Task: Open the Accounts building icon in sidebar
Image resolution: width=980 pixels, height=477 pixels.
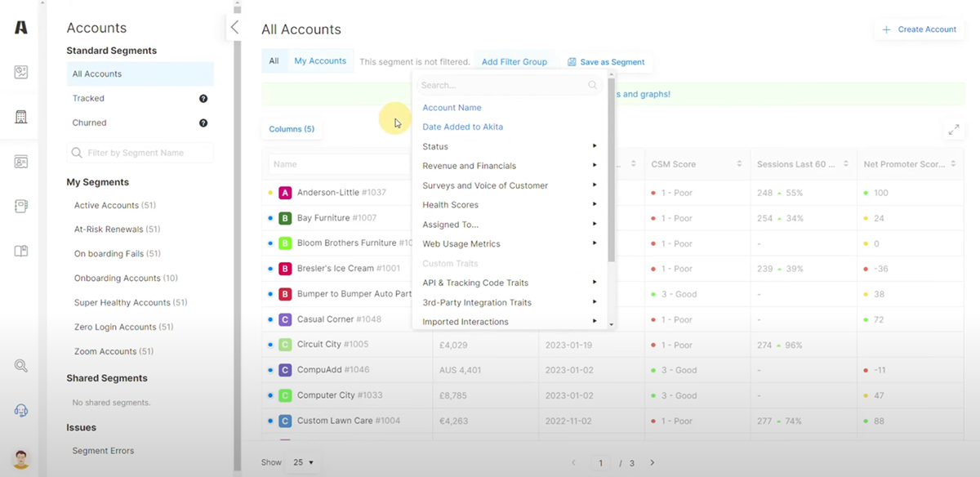Action: point(20,117)
